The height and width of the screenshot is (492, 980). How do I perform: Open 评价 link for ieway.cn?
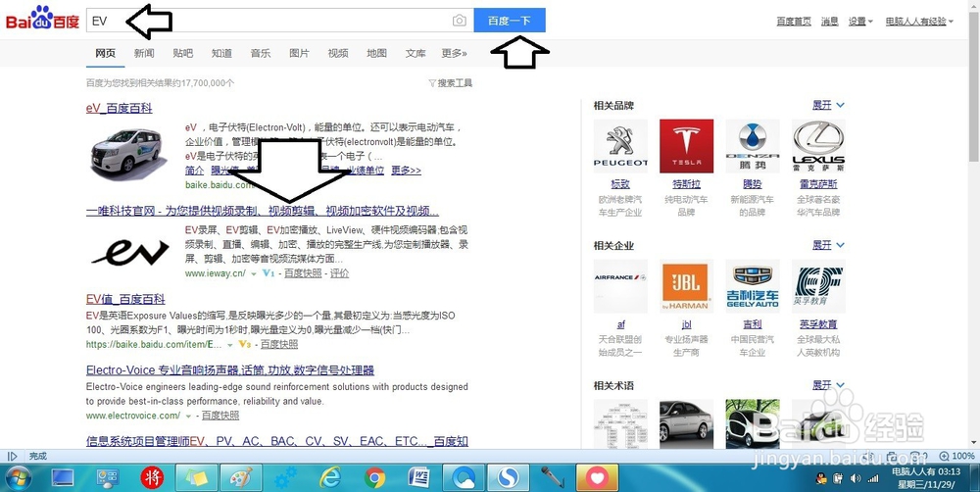pos(339,273)
